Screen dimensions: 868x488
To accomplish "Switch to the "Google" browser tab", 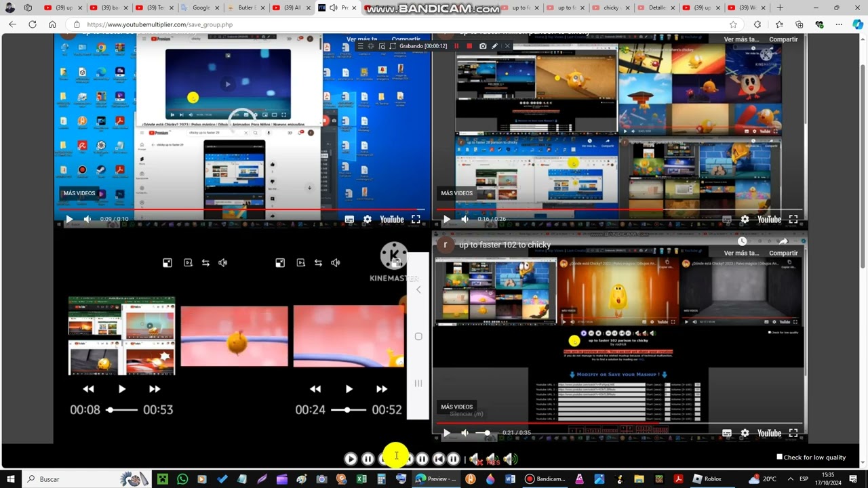I will 199,7.
